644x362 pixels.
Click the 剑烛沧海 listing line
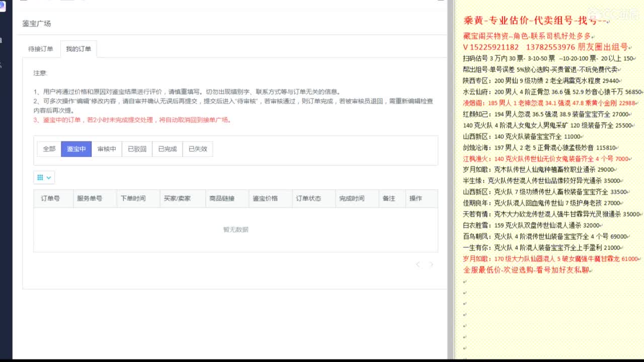[540, 148]
